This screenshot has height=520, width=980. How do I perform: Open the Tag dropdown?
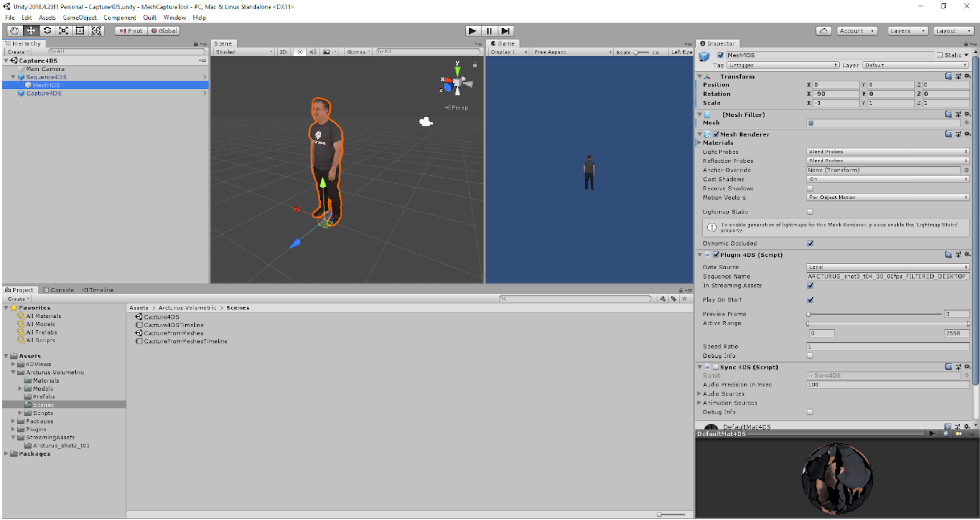[782, 65]
